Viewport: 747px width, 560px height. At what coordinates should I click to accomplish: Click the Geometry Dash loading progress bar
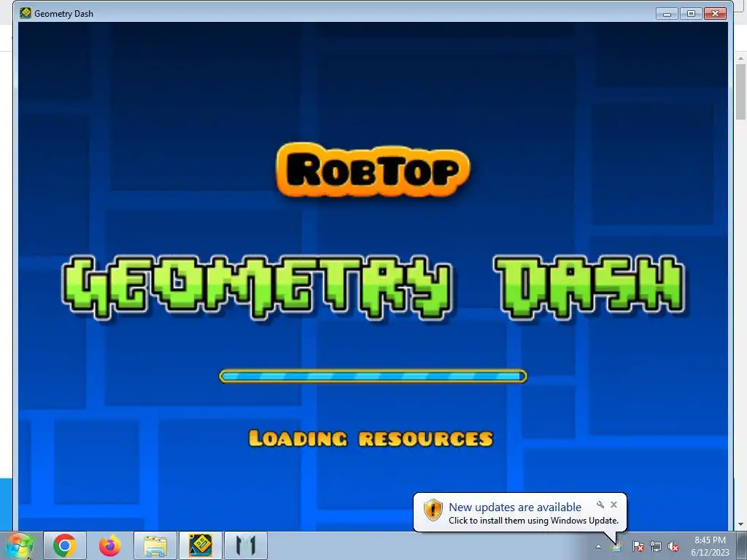pos(373,376)
